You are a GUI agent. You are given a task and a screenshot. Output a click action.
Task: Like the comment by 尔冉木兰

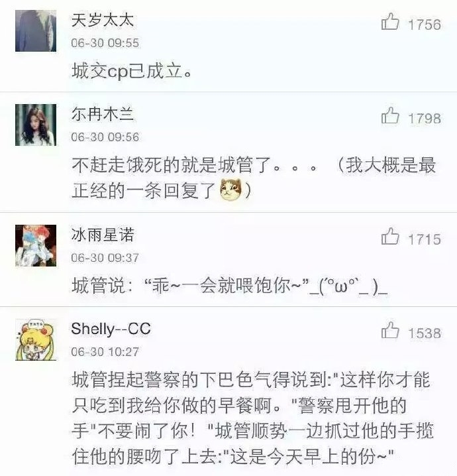pos(389,115)
